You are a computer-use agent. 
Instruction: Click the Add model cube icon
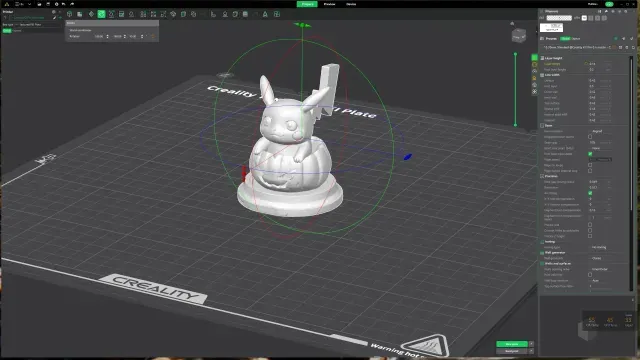click(x=70, y=14)
